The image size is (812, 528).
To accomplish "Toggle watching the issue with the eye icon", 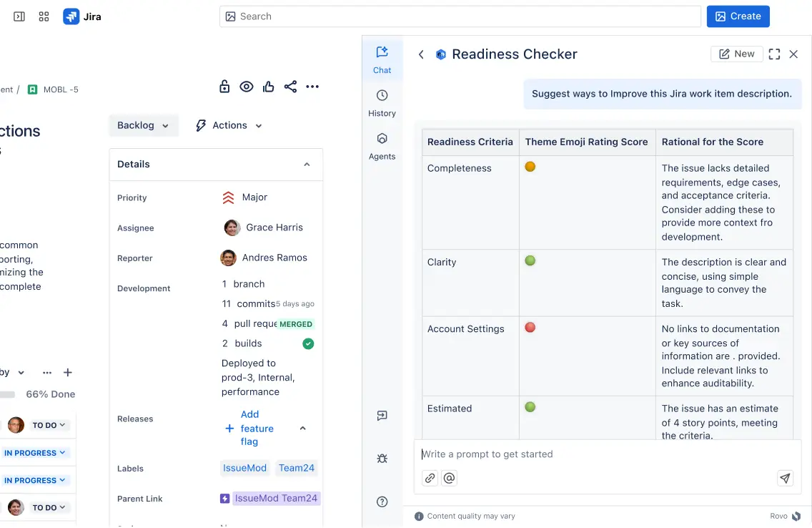I will pos(247,86).
